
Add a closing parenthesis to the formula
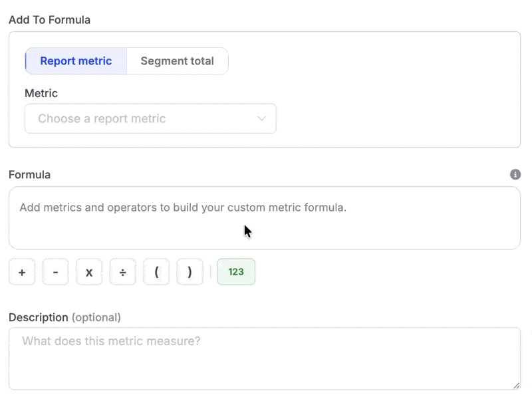click(x=190, y=272)
